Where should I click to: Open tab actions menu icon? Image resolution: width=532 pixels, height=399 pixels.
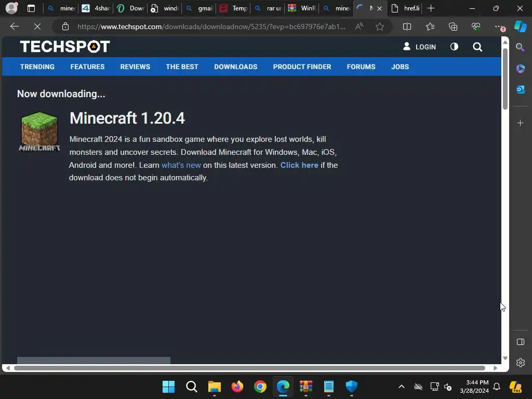tap(31, 8)
